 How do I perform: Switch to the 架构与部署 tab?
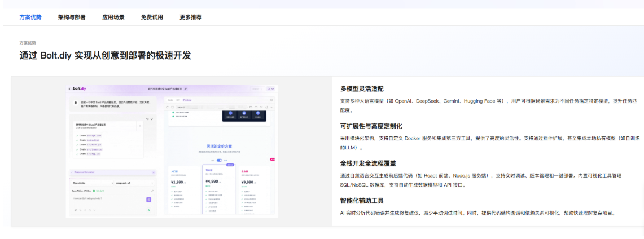point(72,17)
